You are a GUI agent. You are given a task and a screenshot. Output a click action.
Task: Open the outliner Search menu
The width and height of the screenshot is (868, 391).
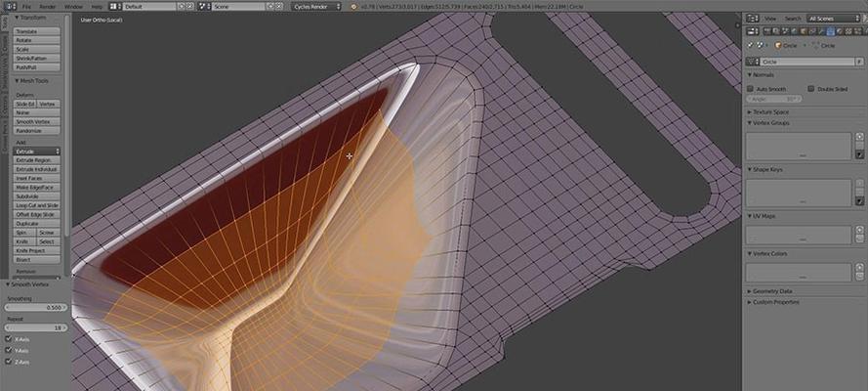(x=793, y=19)
